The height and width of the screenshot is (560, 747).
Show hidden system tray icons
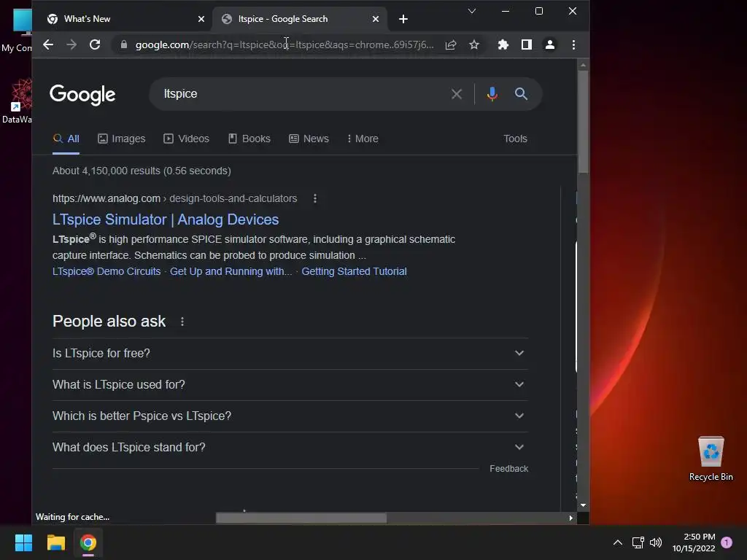pos(617,542)
